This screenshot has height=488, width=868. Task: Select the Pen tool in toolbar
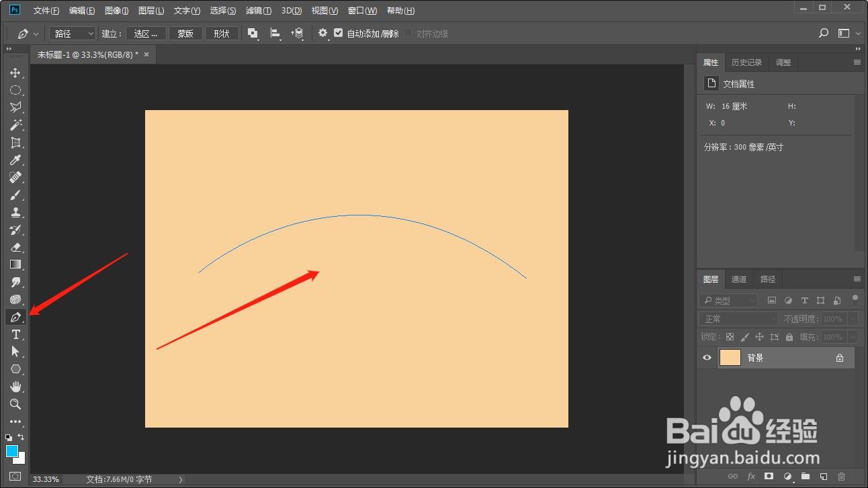15,317
